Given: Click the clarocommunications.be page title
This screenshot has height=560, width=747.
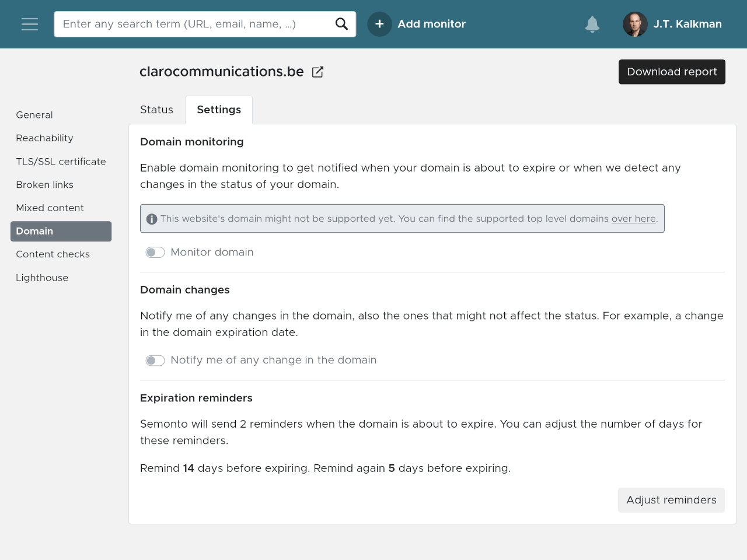Looking at the screenshot, I should click(x=222, y=71).
